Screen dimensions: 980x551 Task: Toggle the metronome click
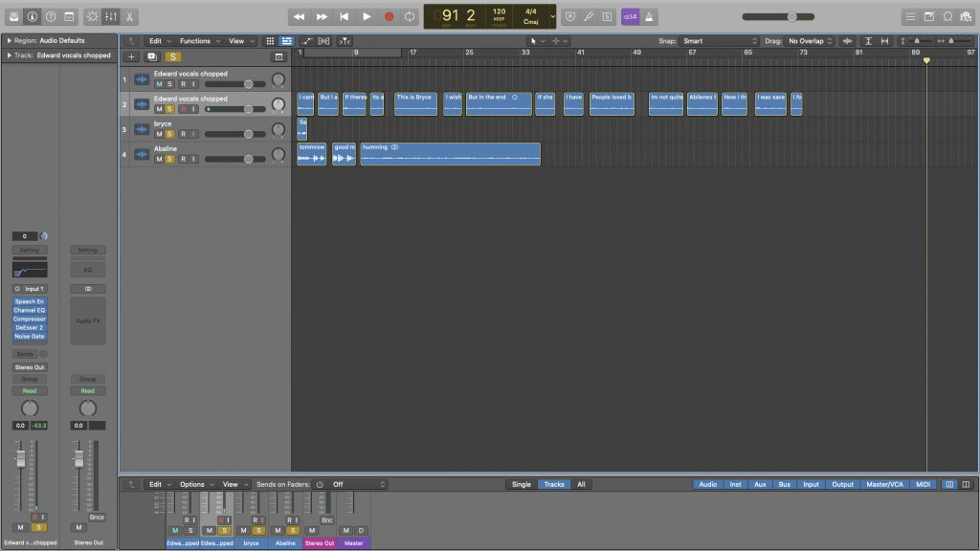(649, 17)
